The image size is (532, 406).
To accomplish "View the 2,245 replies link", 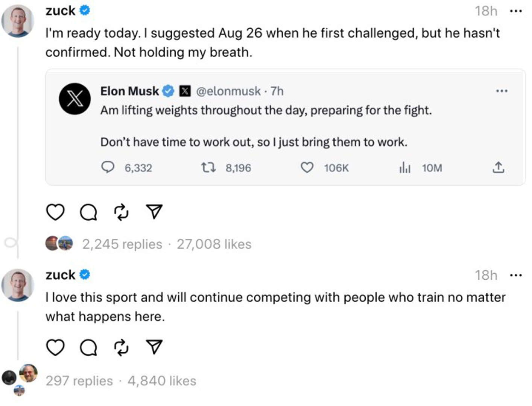I will pyautogui.click(x=122, y=244).
